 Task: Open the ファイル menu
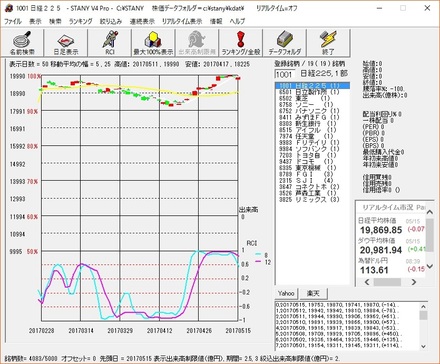pyautogui.click(x=13, y=21)
